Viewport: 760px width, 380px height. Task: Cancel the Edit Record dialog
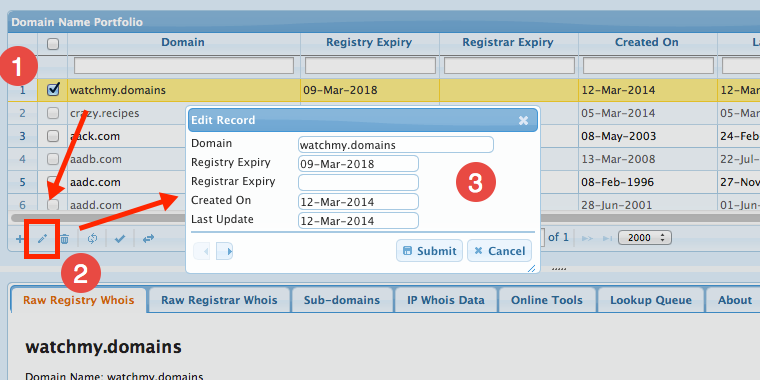(499, 251)
